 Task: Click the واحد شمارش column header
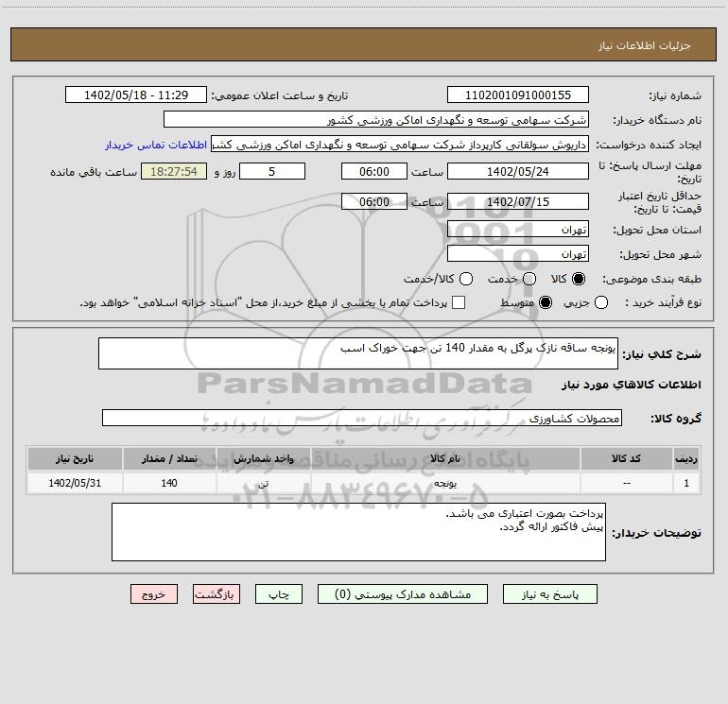[x=263, y=458]
